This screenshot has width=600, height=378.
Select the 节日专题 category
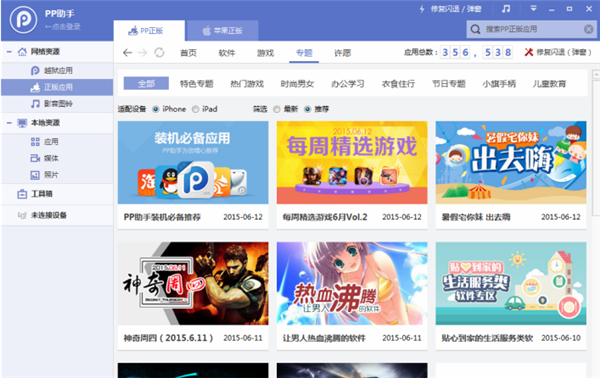449,84
